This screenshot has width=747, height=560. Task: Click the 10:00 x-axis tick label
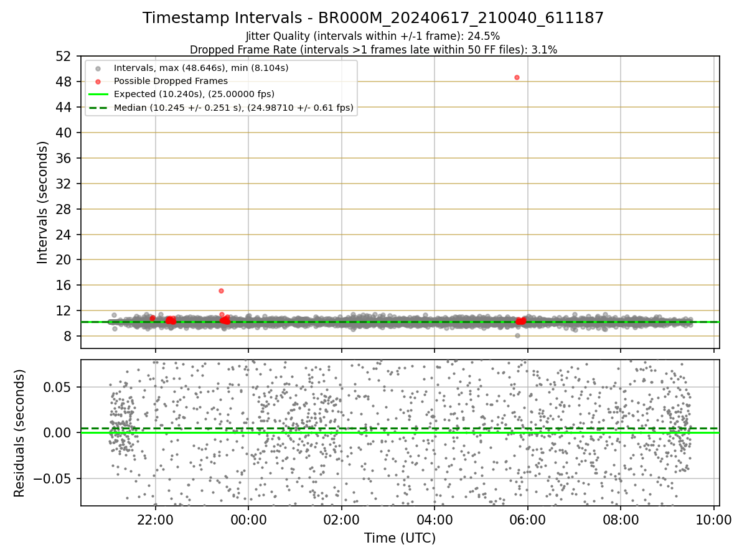[713, 519]
